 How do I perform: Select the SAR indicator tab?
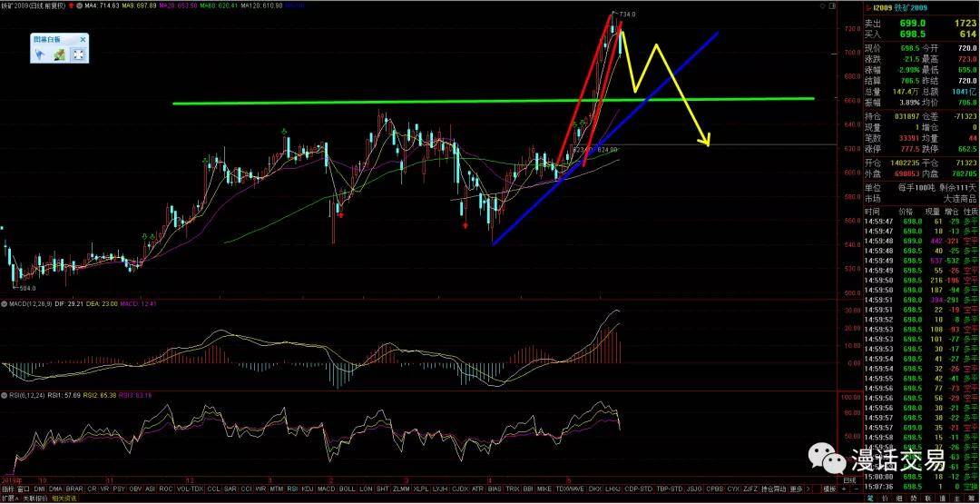point(230,489)
